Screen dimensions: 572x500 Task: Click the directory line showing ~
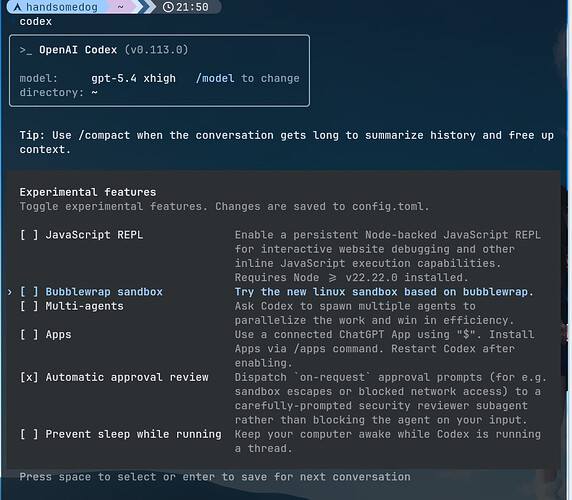pos(58,93)
